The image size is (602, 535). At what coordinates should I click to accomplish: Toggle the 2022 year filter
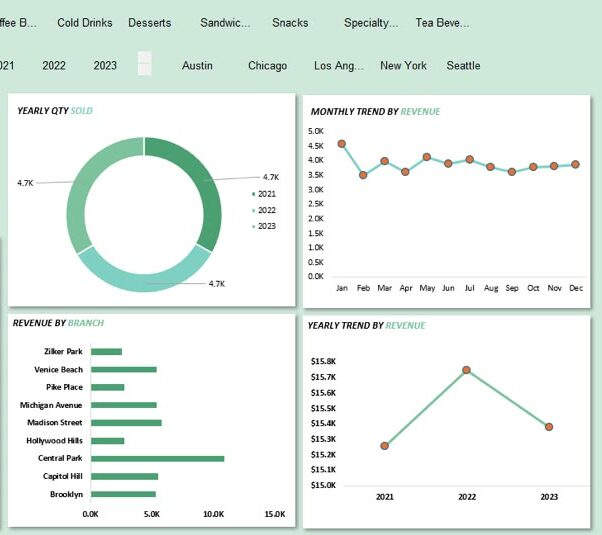click(x=54, y=65)
